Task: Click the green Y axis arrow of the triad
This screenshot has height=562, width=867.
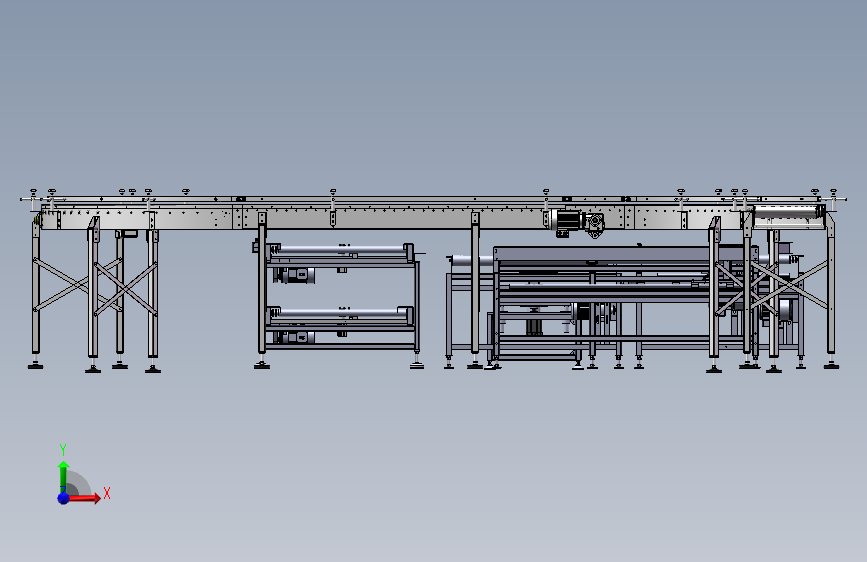Action: pos(64,477)
